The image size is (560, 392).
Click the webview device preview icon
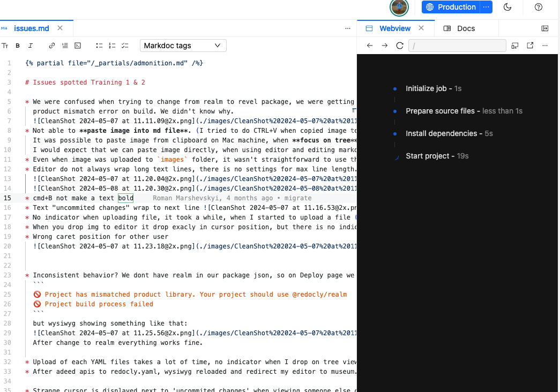(515, 46)
